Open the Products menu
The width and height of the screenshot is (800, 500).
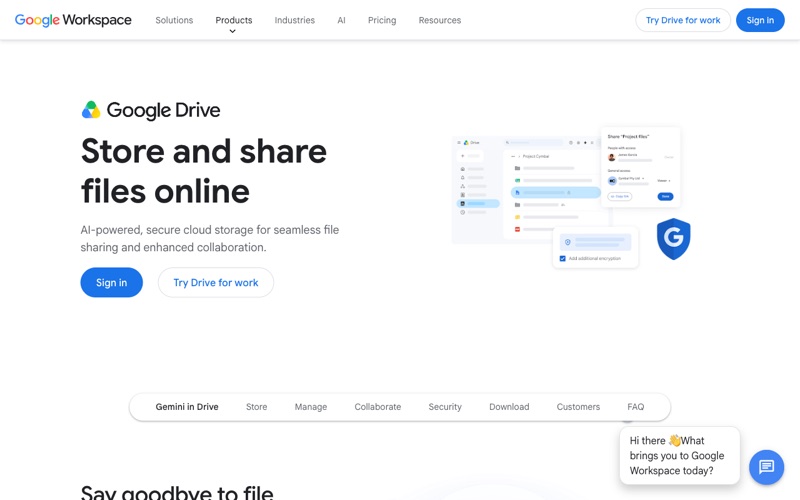(x=234, y=20)
